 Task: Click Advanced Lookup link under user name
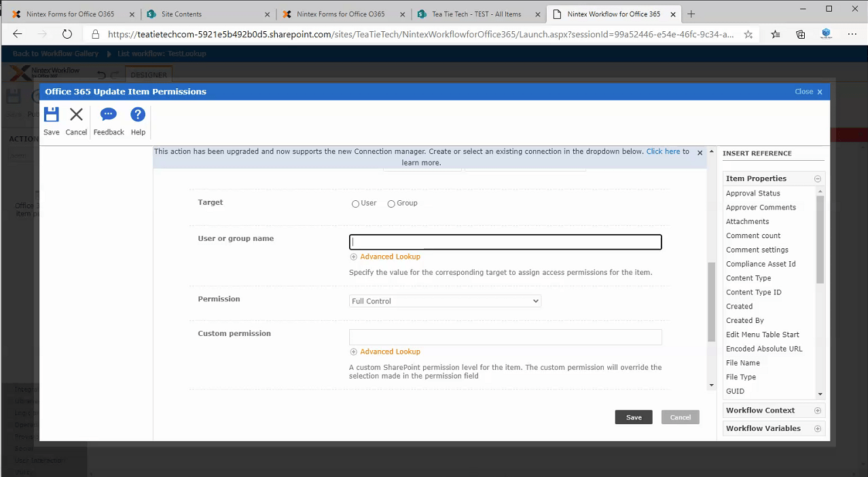390,256
